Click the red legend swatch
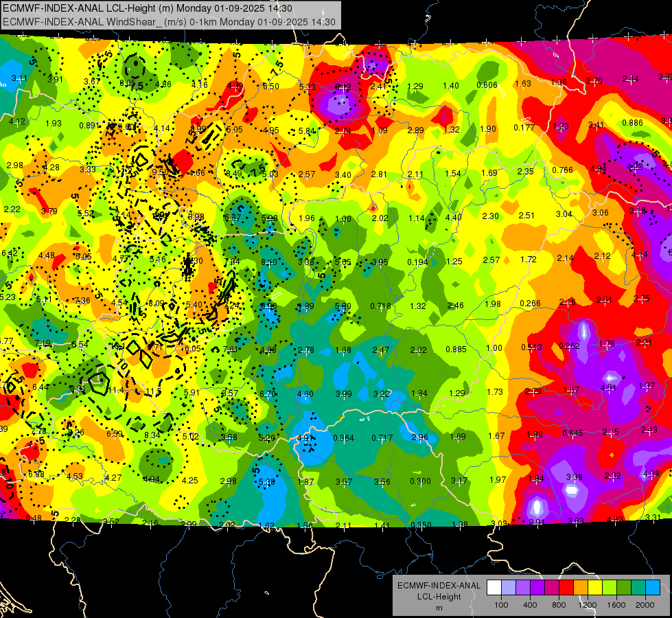This screenshot has height=618, width=672. pos(566,588)
